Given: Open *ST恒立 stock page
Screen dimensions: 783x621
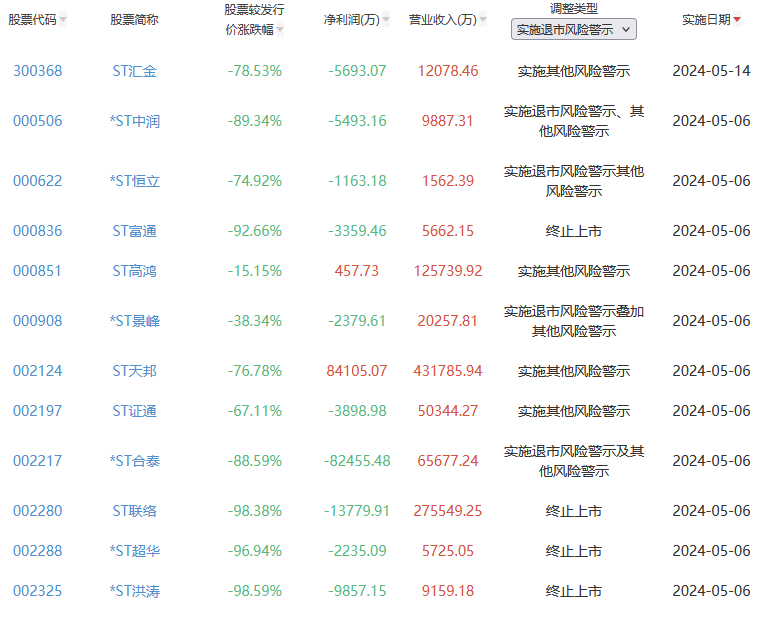Looking at the screenshot, I should [135, 181].
